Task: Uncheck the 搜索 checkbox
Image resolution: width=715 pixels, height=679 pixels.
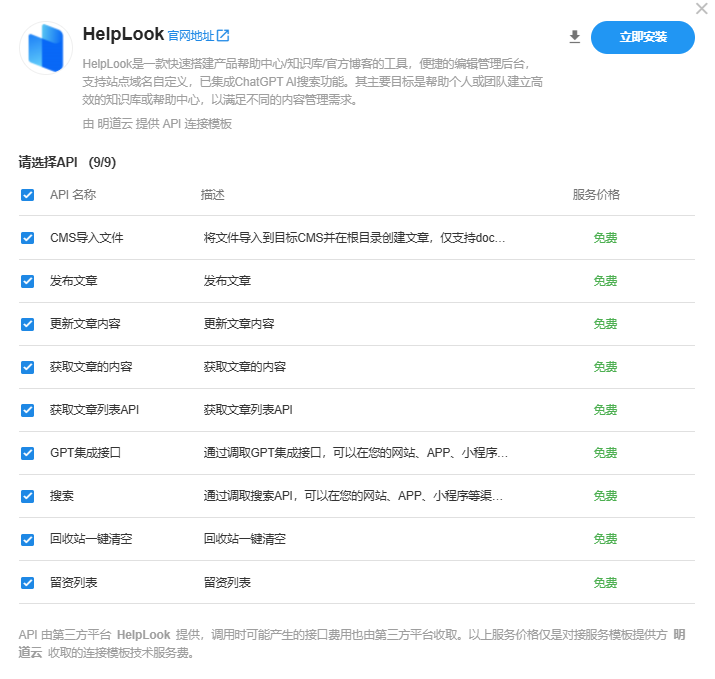Action: 27,496
